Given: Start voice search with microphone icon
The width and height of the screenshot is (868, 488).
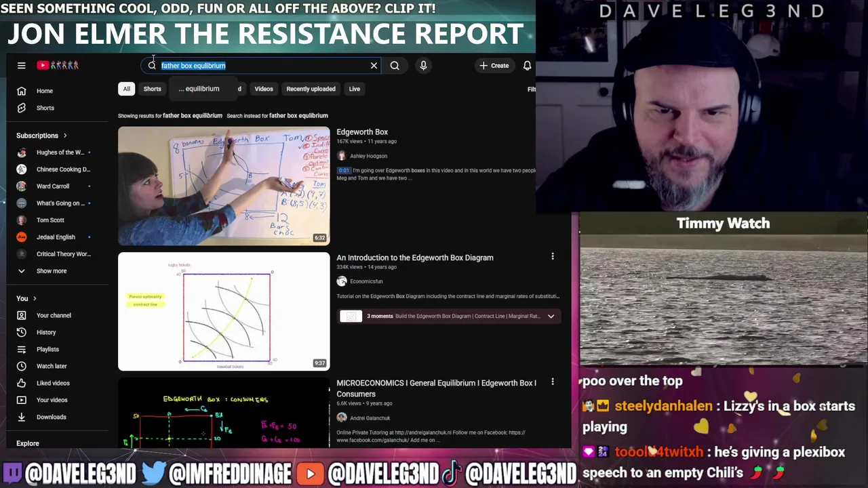Looking at the screenshot, I should [423, 66].
